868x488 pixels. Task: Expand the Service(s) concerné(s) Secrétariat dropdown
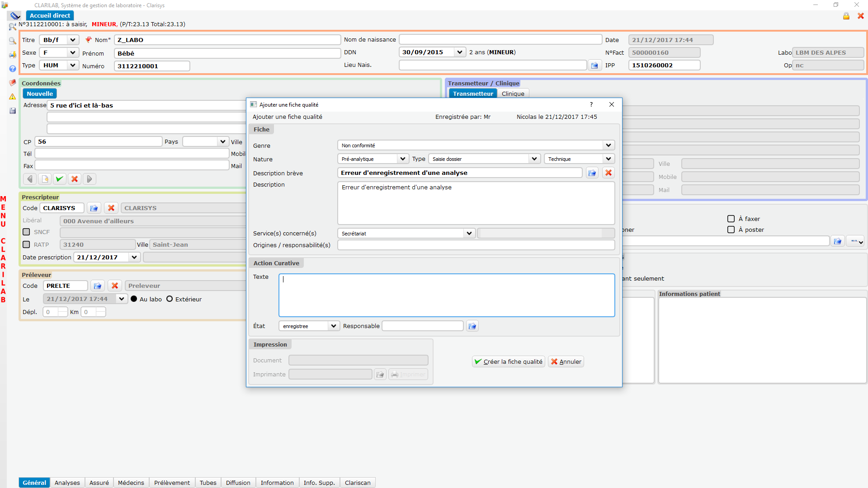pos(469,234)
